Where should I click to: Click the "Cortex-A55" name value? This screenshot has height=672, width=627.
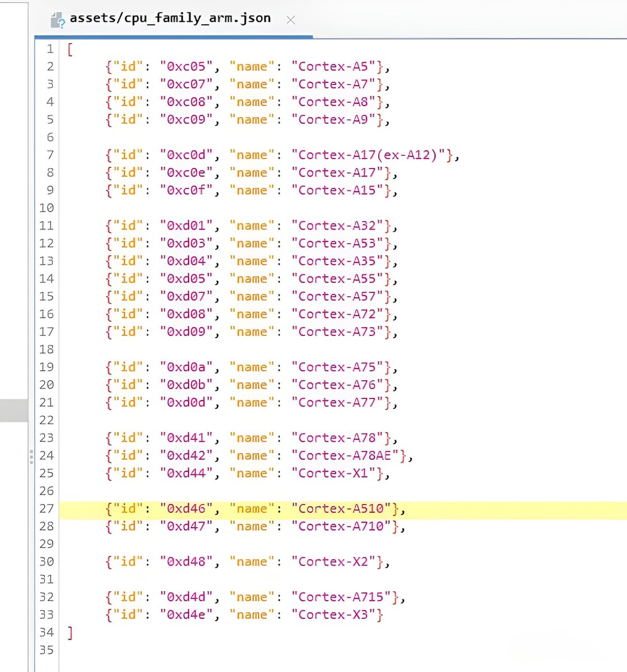[337, 279]
